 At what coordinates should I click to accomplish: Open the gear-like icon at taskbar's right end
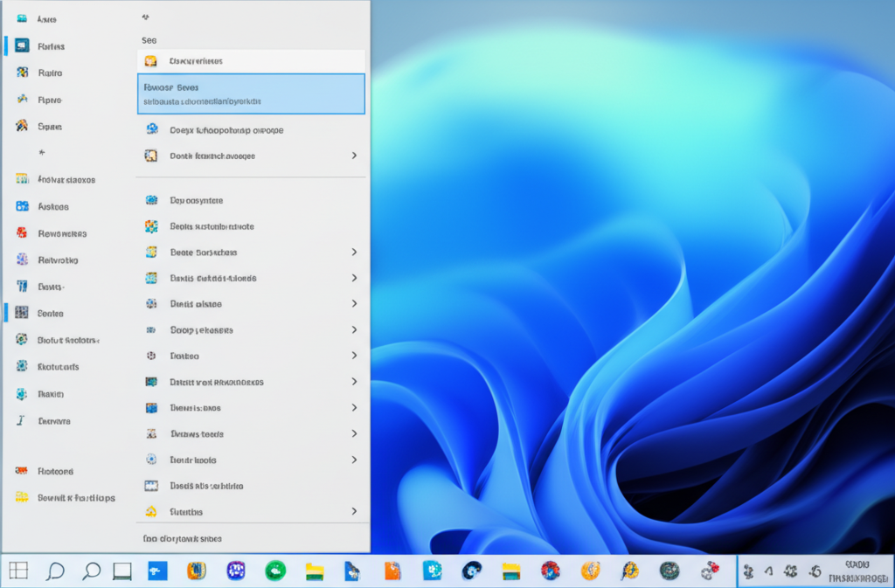(711, 571)
